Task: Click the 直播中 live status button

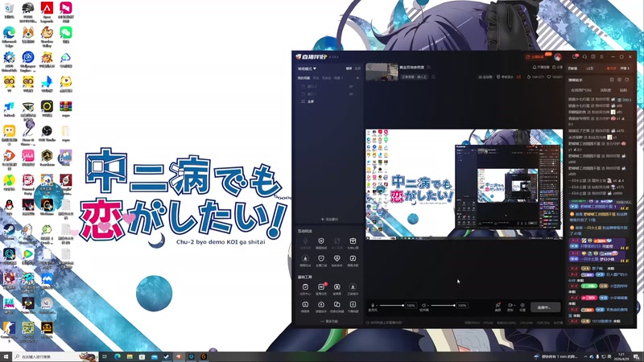Action: (546, 307)
